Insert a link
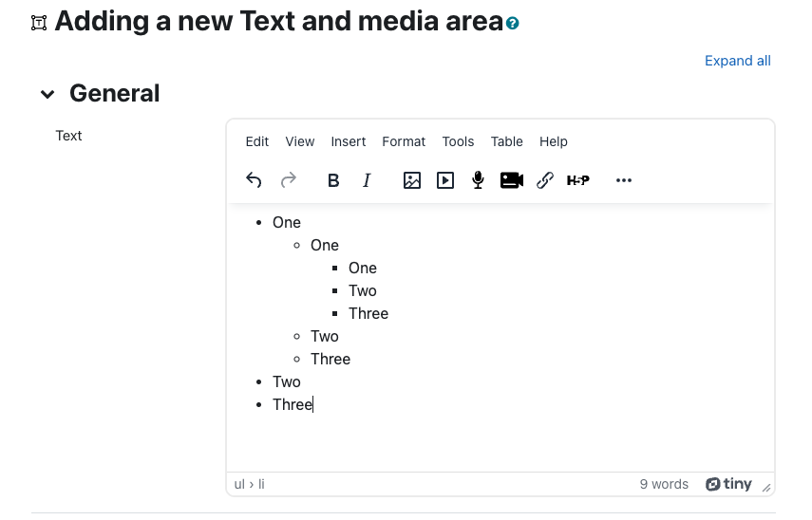The height and width of the screenshot is (520, 812). [545, 180]
